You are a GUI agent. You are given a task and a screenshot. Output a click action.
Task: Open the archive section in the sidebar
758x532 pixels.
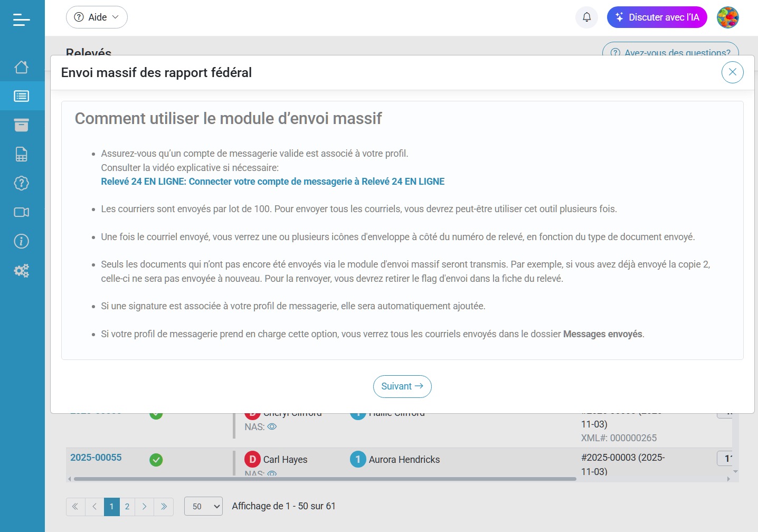[x=21, y=125]
